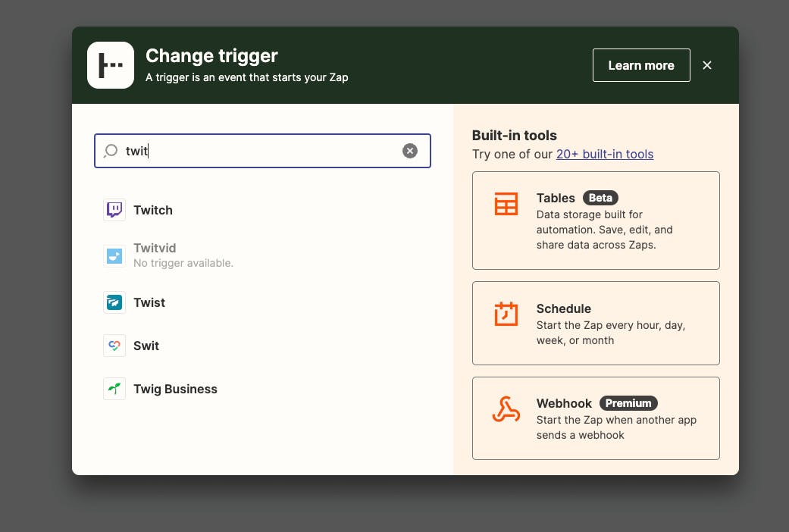Select Twist from search results
The width and height of the screenshot is (789, 532).
pyautogui.click(x=149, y=302)
